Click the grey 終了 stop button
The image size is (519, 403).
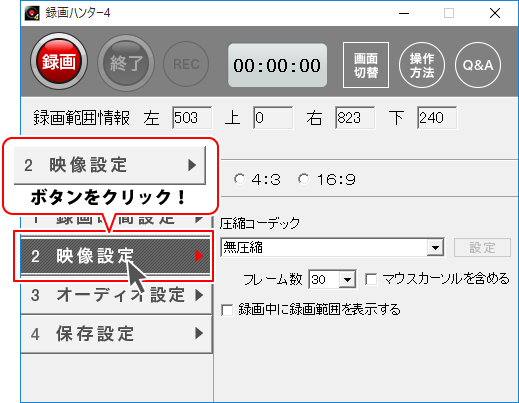pyautogui.click(x=126, y=62)
